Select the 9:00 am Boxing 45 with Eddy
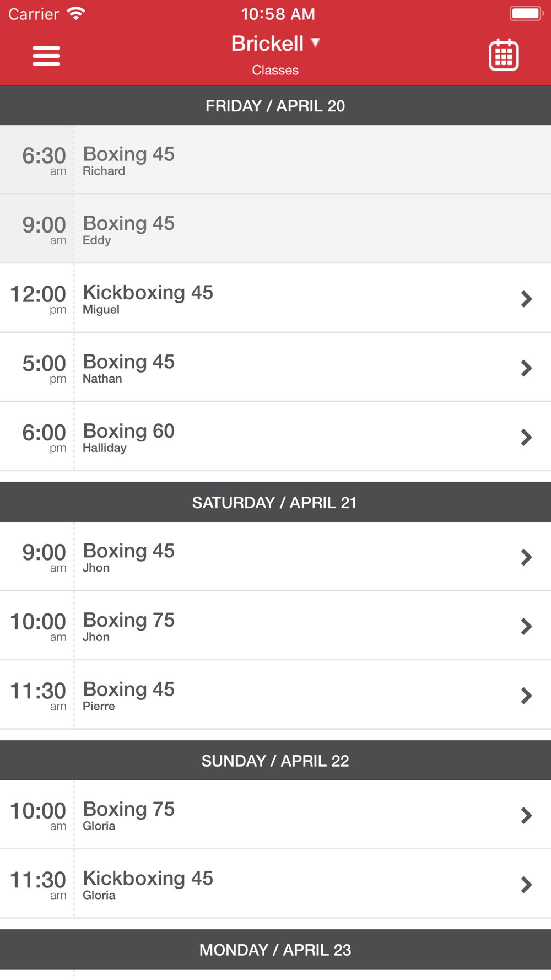Screen dimensions: 551x980 pos(275,229)
